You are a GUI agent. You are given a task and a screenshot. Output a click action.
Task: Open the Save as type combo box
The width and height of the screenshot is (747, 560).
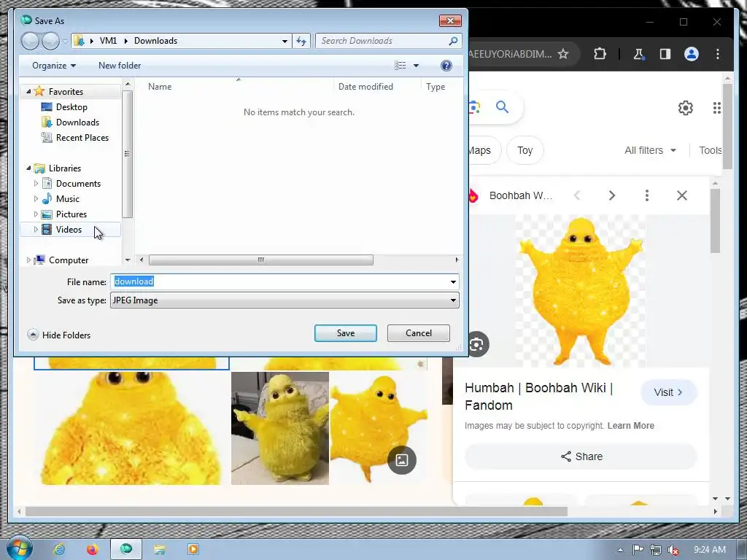click(285, 300)
